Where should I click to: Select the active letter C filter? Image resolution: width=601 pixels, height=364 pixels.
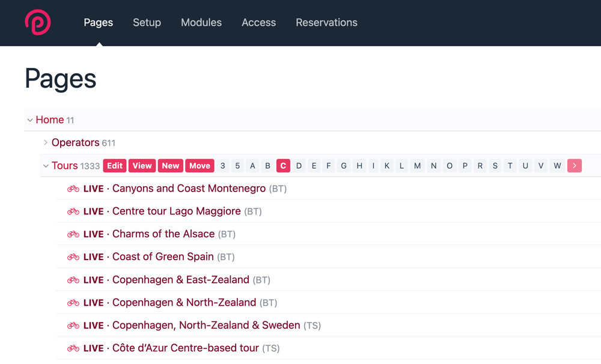[283, 166]
